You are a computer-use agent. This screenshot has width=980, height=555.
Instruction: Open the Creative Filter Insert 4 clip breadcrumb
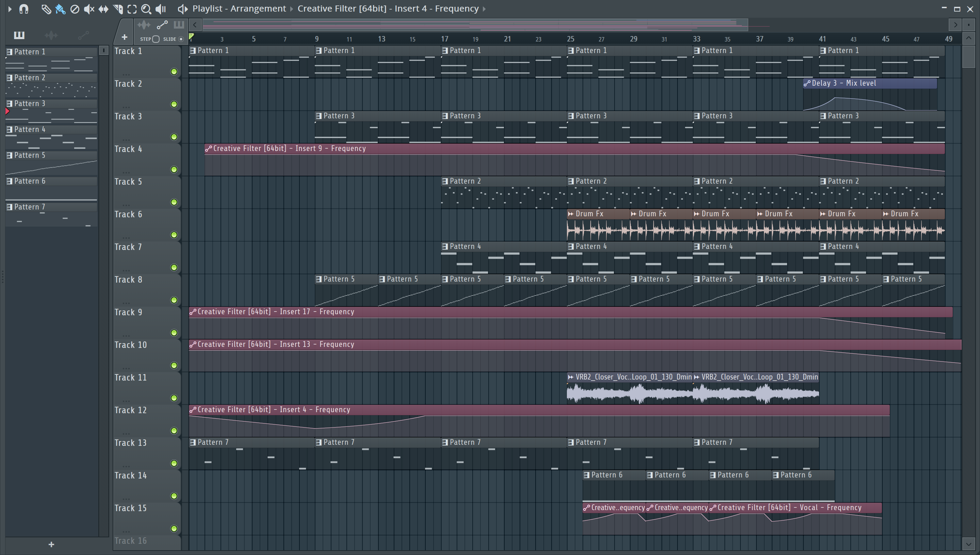[388, 9]
